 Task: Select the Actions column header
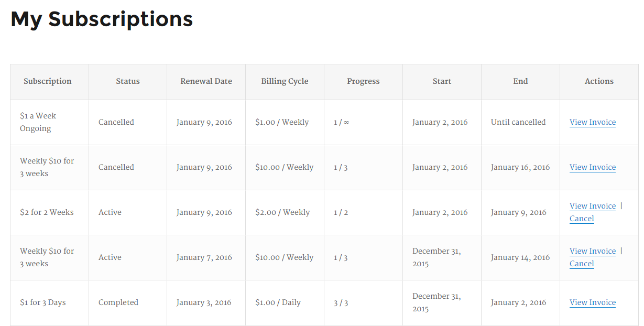(x=599, y=81)
